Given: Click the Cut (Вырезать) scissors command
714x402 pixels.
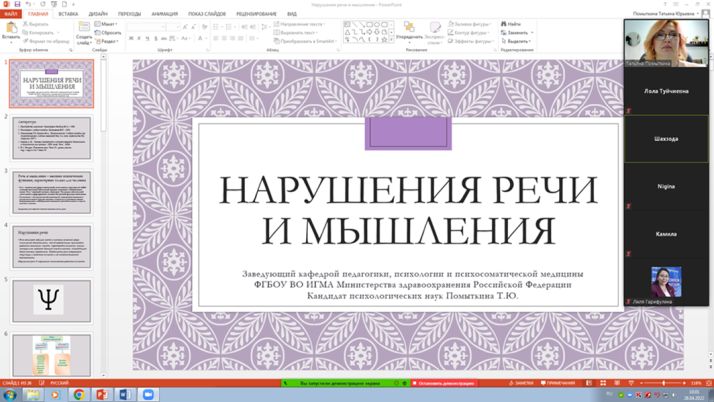Looking at the screenshot, I should (x=36, y=24).
